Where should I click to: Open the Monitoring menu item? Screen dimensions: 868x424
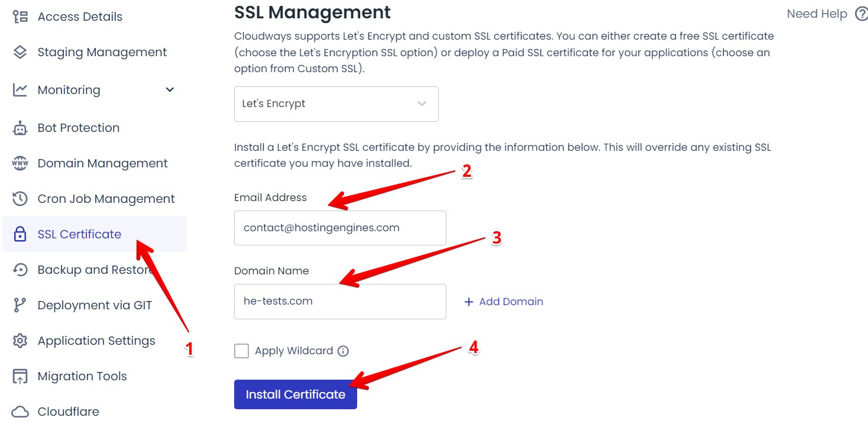click(69, 90)
